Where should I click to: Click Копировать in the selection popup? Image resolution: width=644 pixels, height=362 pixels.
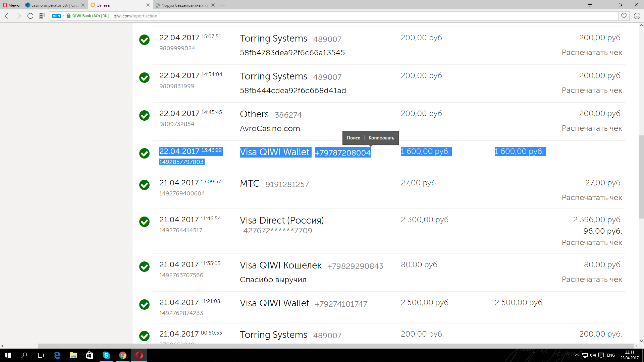[x=381, y=138]
